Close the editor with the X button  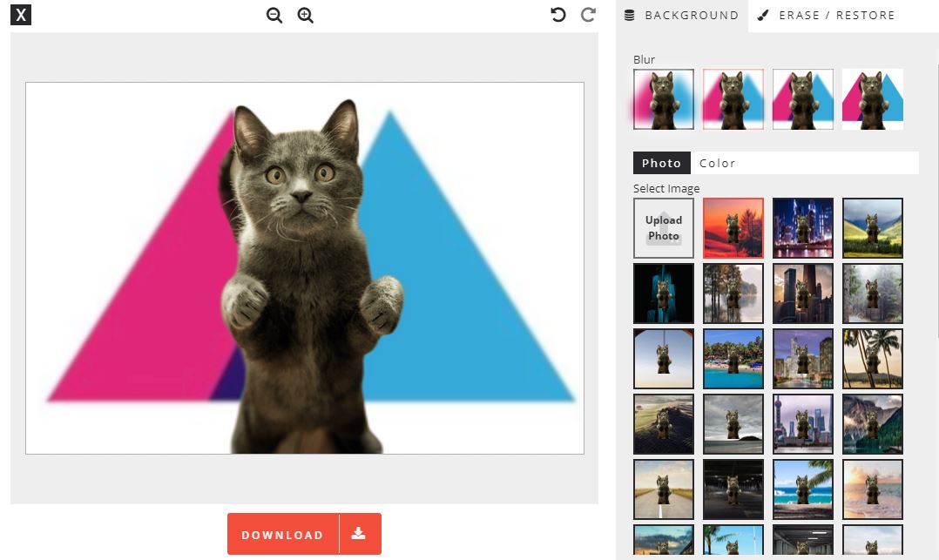pyautogui.click(x=21, y=15)
